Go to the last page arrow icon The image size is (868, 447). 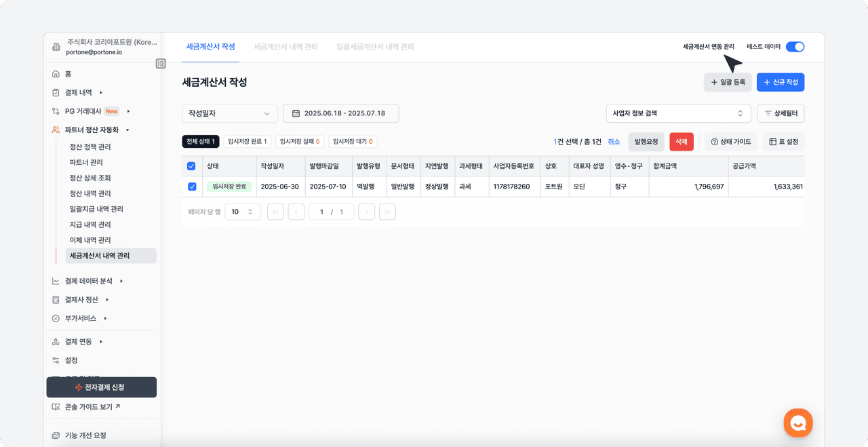[x=387, y=212]
